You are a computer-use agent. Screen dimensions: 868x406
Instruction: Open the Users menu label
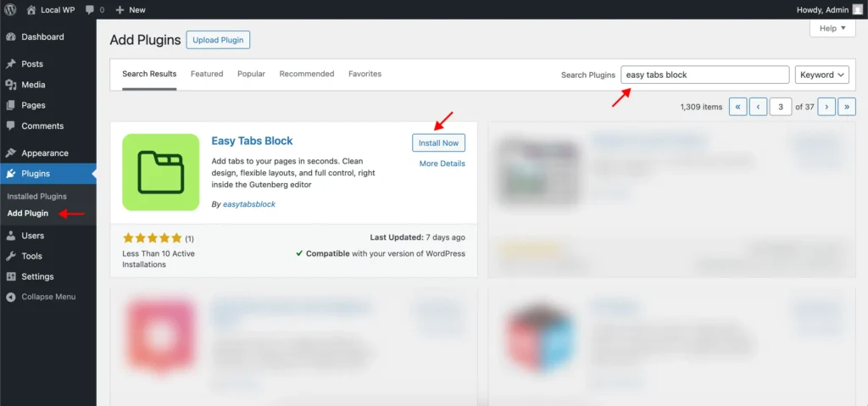point(33,236)
